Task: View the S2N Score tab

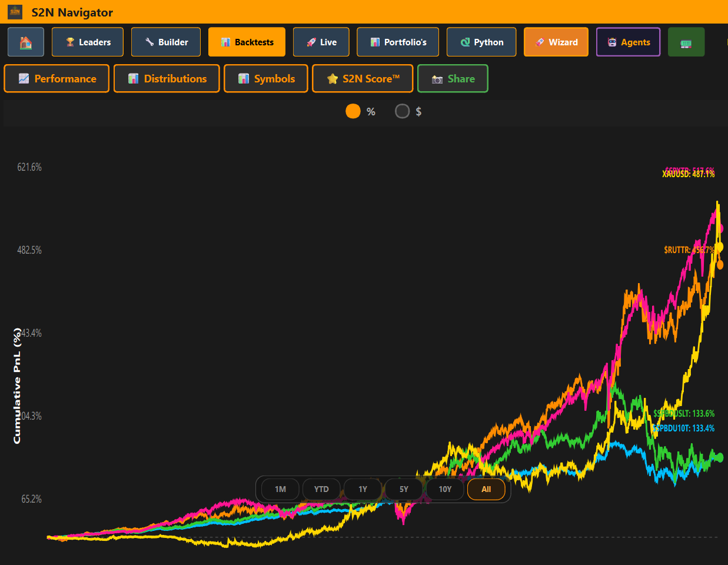Action: [363, 78]
